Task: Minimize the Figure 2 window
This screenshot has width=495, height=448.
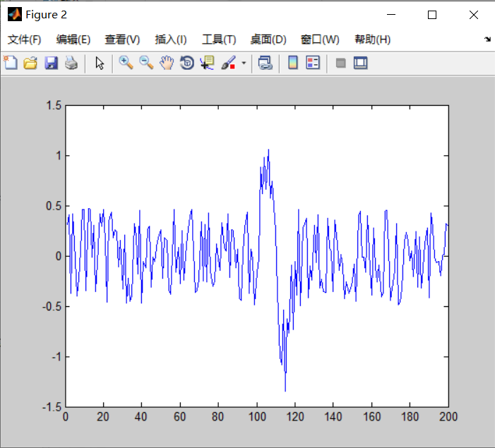Action: point(391,15)
